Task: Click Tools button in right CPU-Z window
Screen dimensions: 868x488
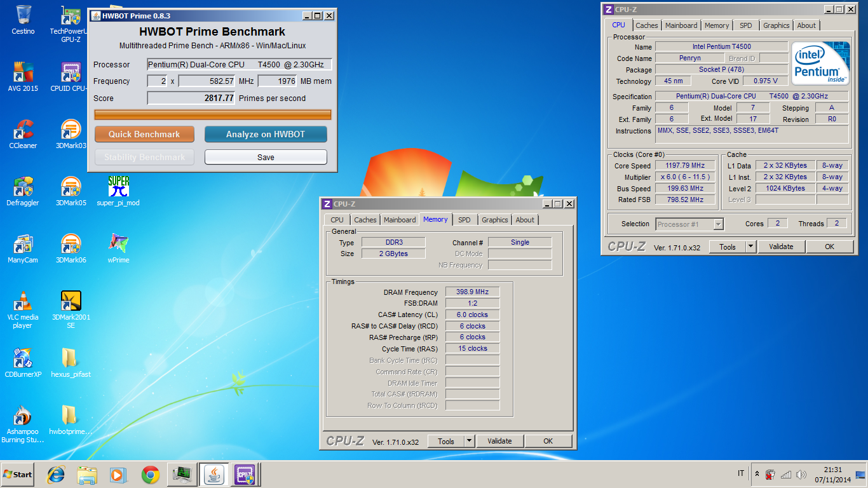Action: 727,247
